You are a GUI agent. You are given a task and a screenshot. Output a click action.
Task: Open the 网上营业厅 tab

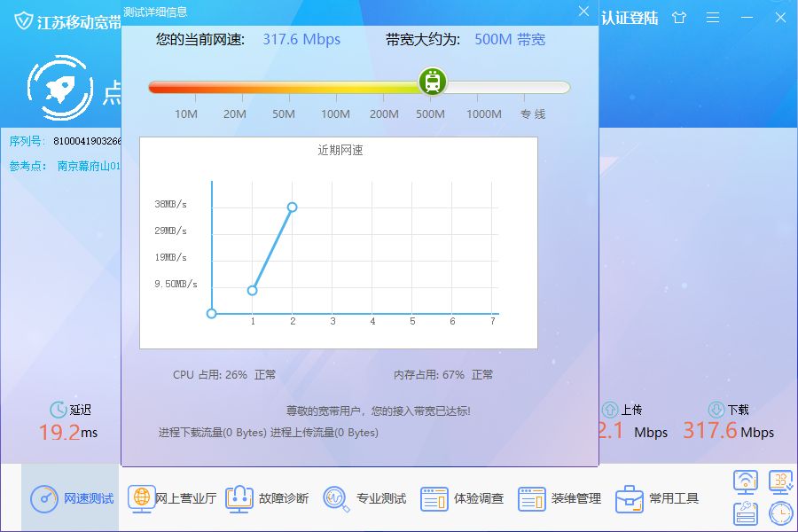coord(173,498)
